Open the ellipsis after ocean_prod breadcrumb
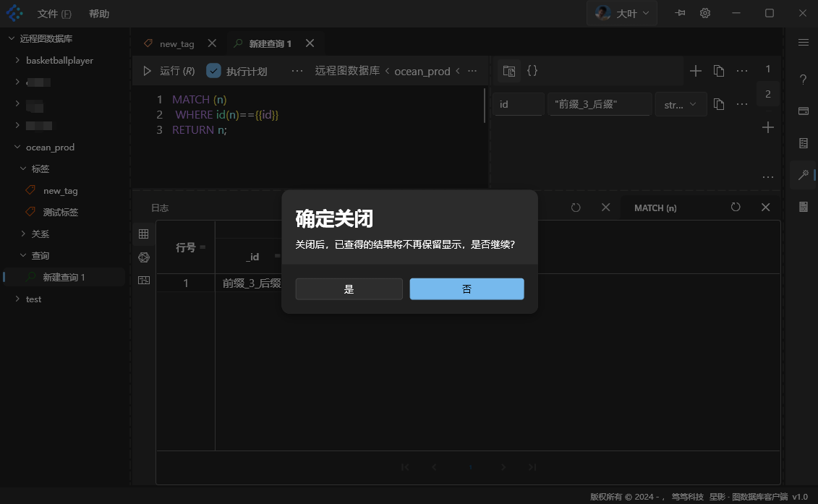 pos(472,71)
